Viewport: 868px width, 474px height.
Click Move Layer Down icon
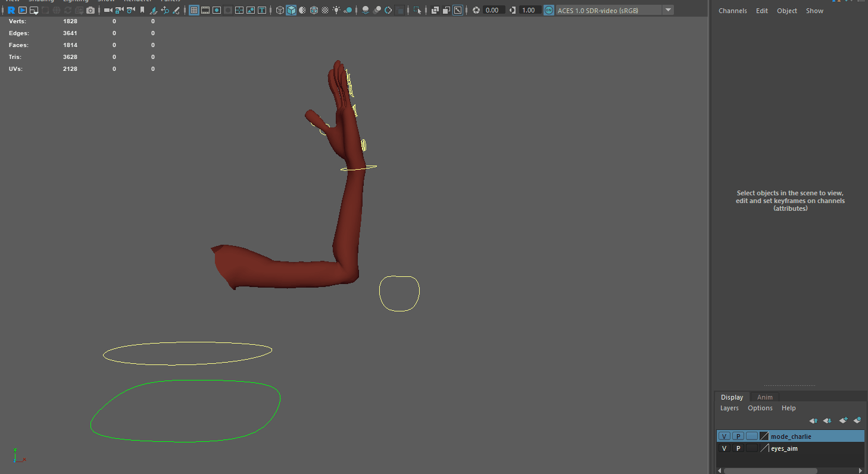click(828, 420)
